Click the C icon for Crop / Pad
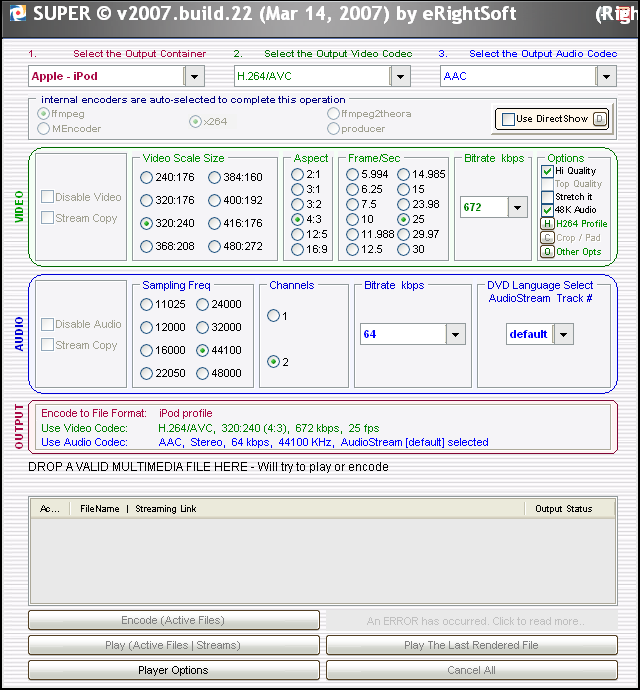The height and width of the screenshot is (690, 640). 547,238
